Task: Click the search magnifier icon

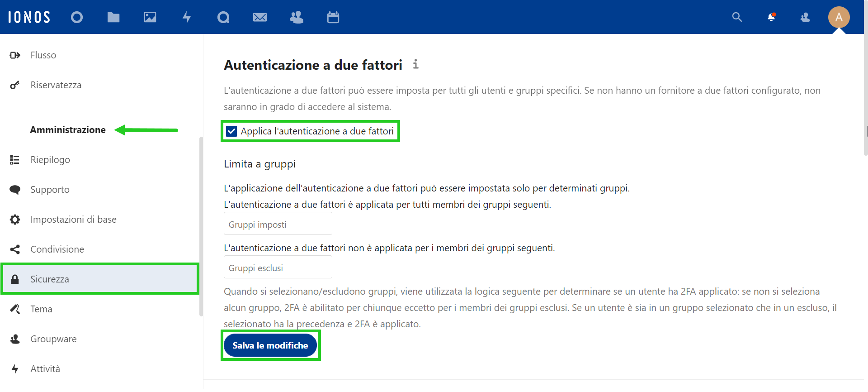Action: 737,17
